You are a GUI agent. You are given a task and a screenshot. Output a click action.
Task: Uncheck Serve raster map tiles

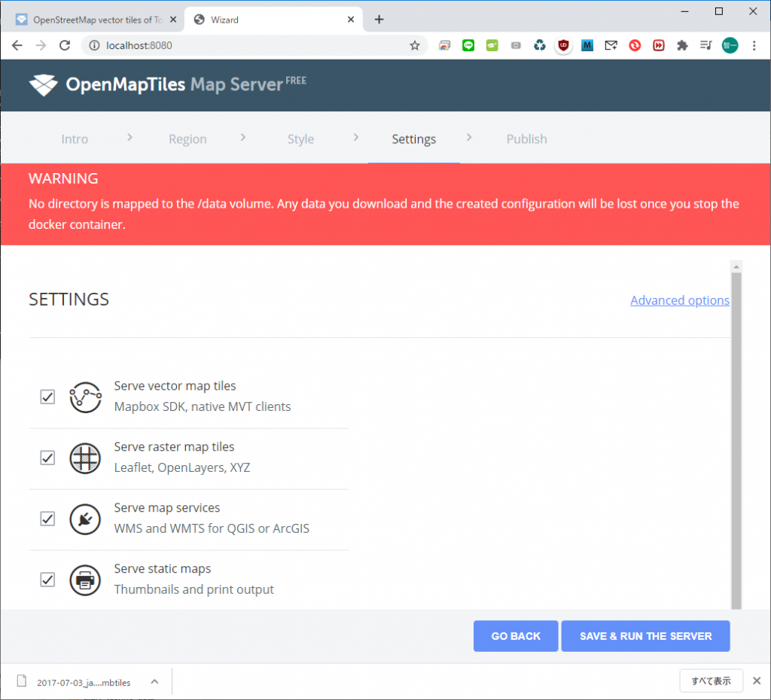(47, 458)
